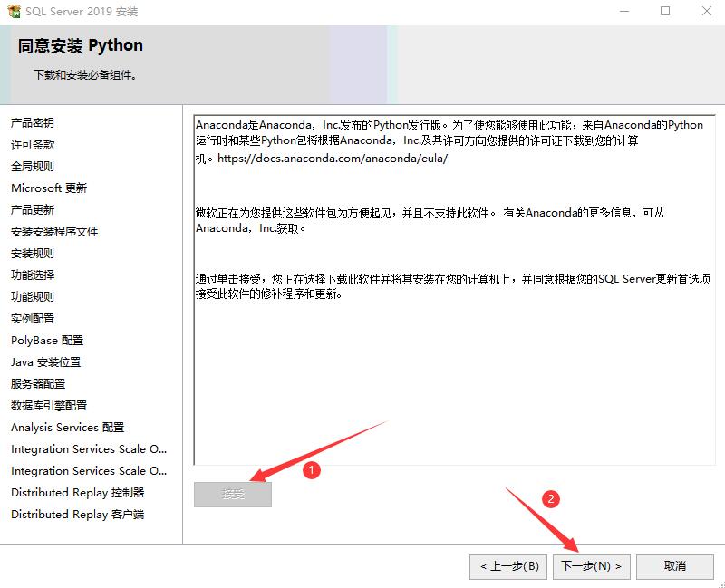The height and width of the screenshot is (588, 725).
Task: Minimize the SQL Server 2019 setup window
Action: [x=624, y=11]
